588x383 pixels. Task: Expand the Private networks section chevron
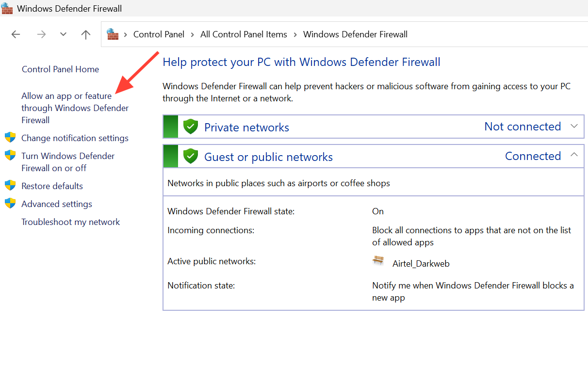click(x=574, y=126)
